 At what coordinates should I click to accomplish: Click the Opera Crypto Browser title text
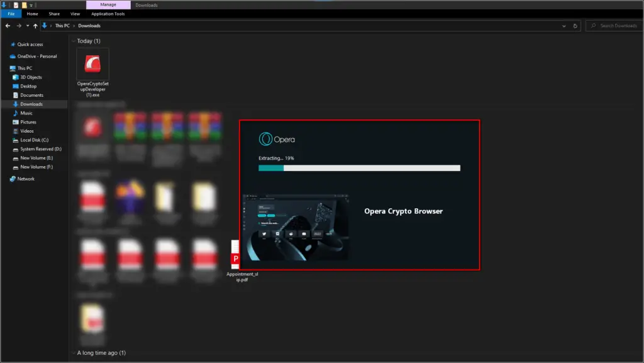[403, 211]
